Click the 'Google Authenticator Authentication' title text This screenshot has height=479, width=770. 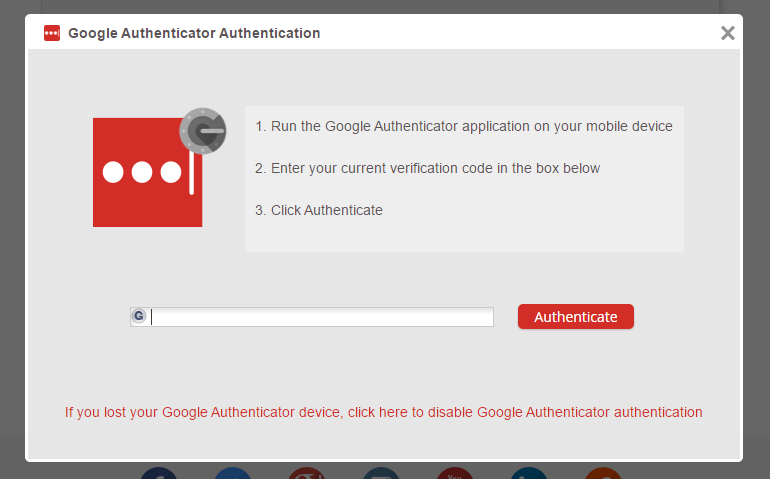pyautogui.click(x=194, y=33)
